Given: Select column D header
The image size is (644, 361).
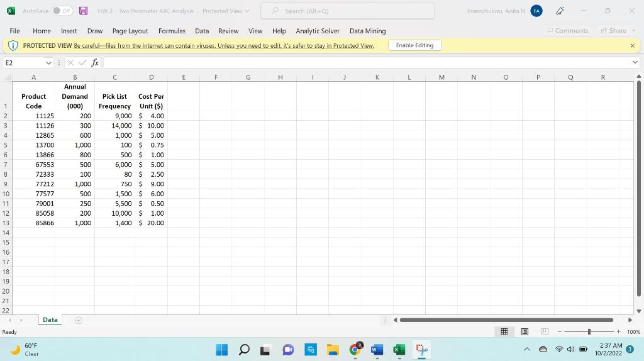Looking at the screenshot, I should click(x=151, y=77).
